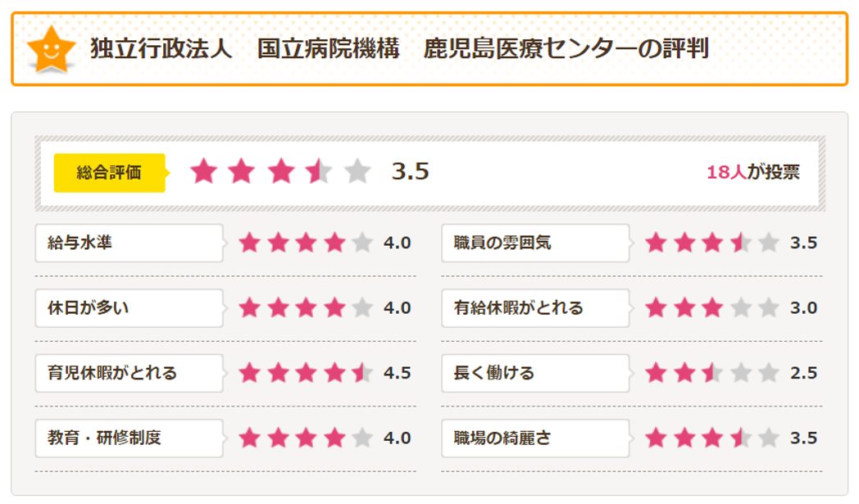This screenshot has width=859, height=504.
Task: Click the 18人が投票 vote count text
Action: (x=752, y=172)
